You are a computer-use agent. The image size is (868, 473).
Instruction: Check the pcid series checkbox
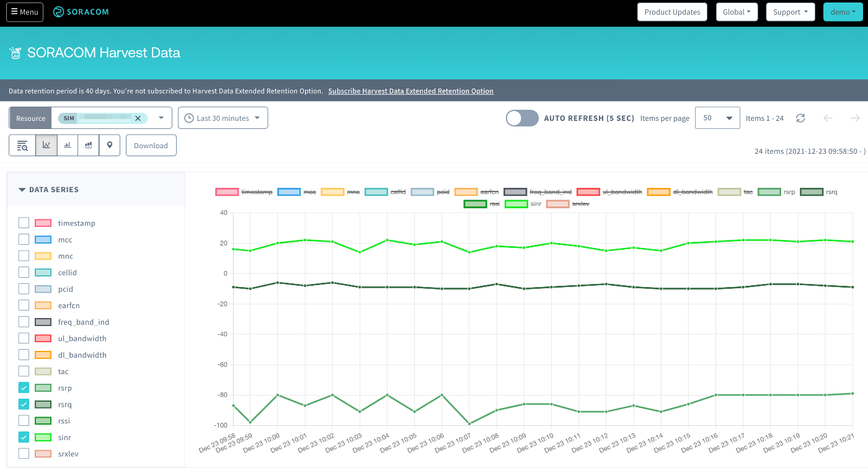click(x=24, y=289)
